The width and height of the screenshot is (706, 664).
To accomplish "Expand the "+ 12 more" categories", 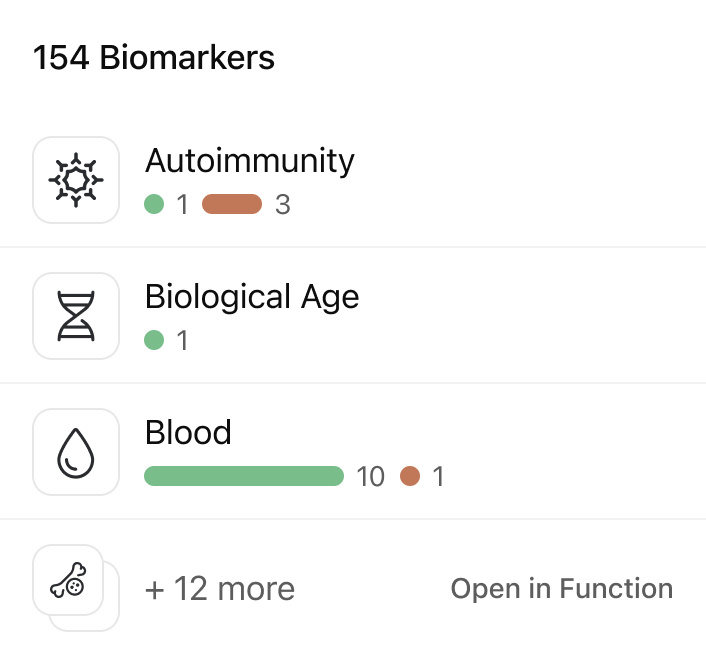I will click(x=220, y=589).
